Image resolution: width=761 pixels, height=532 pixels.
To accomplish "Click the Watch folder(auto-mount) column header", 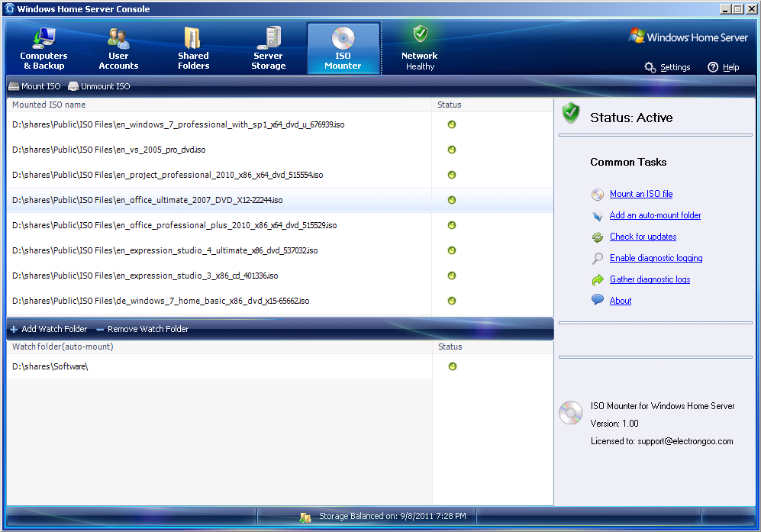I will point(219,347).
